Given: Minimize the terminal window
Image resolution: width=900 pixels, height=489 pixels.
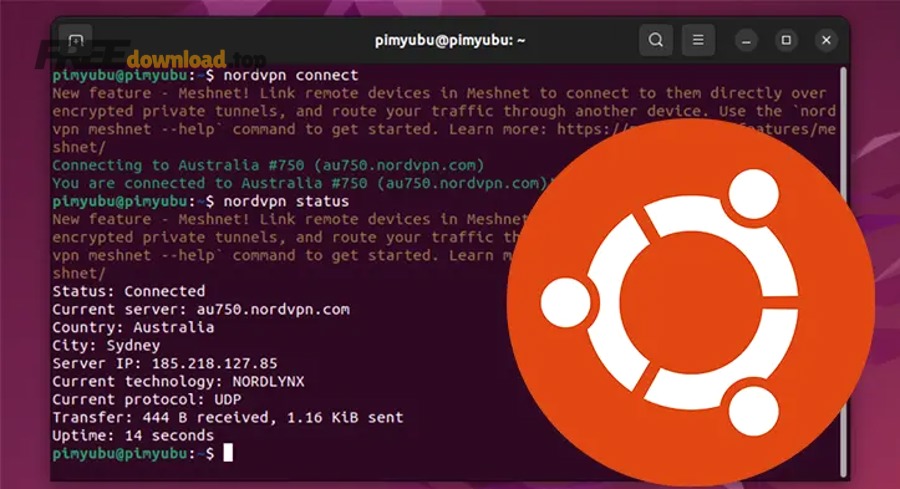Looking at the screenshot, I should (x=746, y=40).
